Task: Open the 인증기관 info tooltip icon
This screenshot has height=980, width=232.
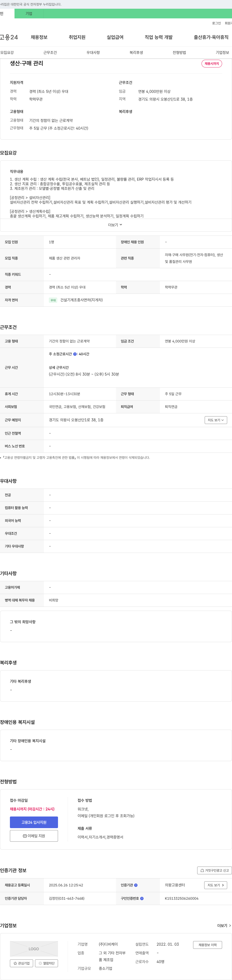Action: (136, 885)
